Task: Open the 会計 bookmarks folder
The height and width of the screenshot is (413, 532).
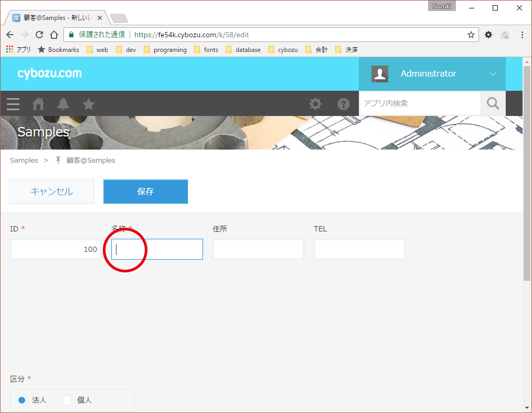Action: [317, 49]
